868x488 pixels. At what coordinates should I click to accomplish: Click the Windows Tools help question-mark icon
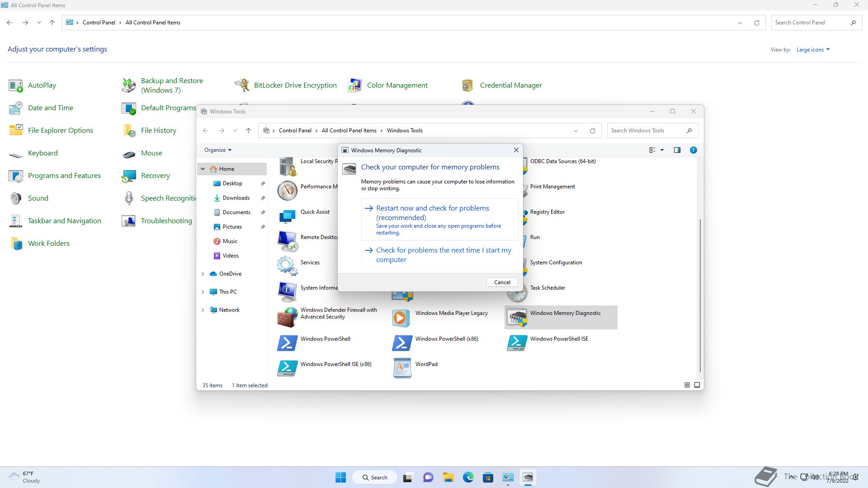(693, 150)
